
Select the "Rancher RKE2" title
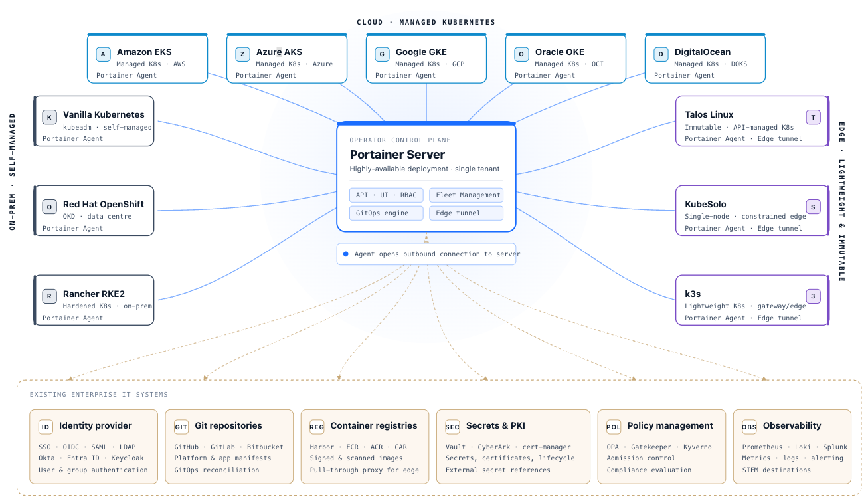pos(94,294)
